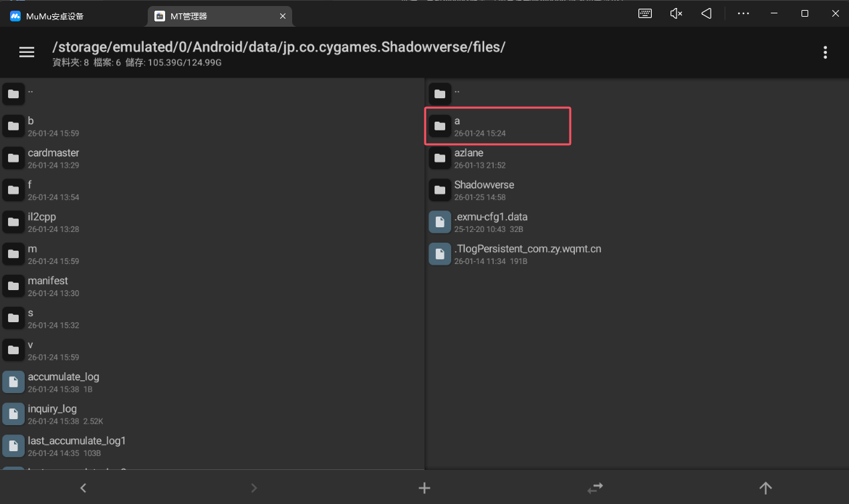This screenshot has height=504, width=849.
Task: Click the folder icon of azlane
Action: coord(440,158)
